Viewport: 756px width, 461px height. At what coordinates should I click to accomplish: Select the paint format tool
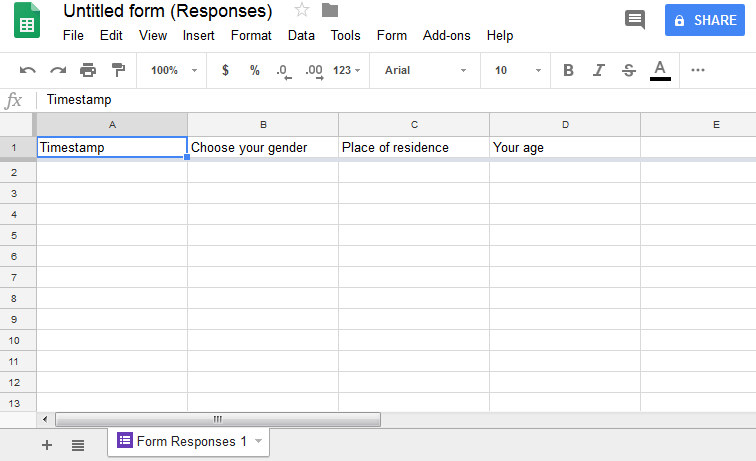tap(118, 70)
